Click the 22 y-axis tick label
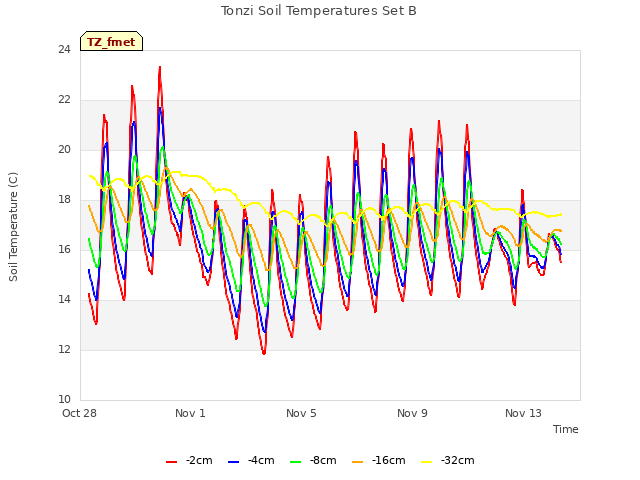Screen dimensions: 640x480 pyautogui.click(x=64, y=100)
